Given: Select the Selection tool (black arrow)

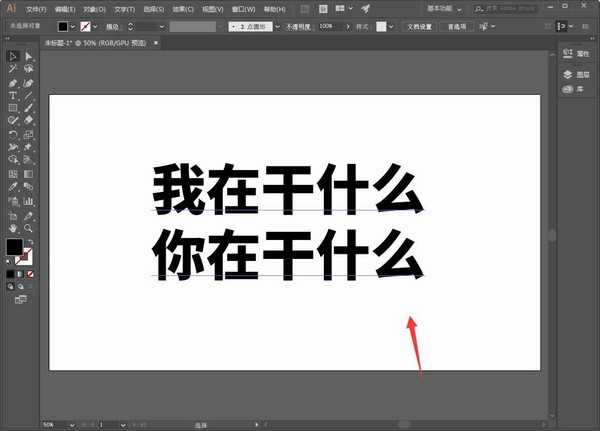Looking at the screenshot, I should click(x=13, y=57).
